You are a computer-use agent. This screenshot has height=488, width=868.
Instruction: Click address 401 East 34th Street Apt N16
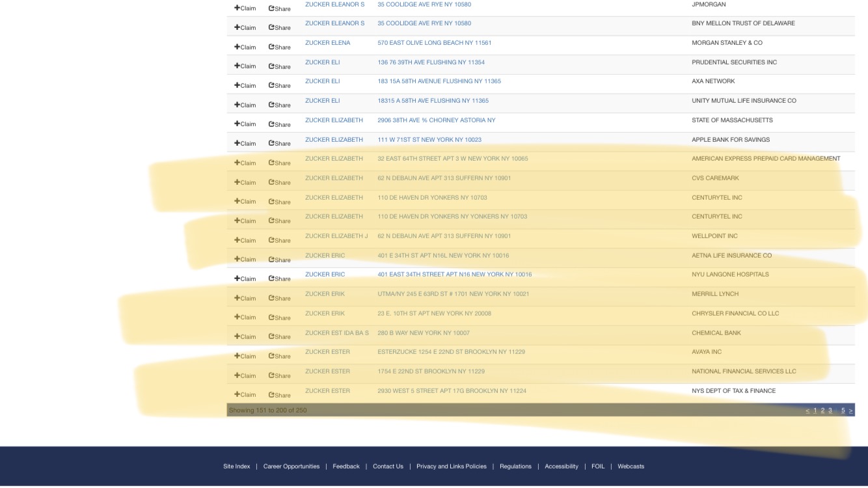click(455, 275)
